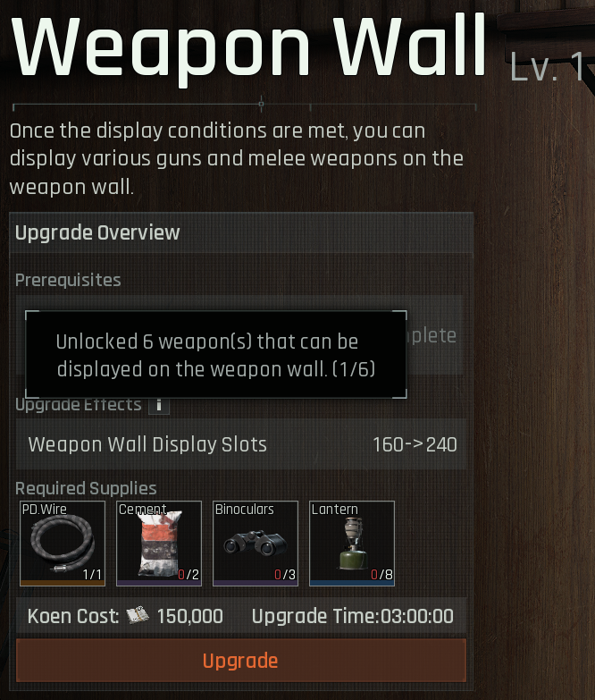The height and width of the screenshot is (700, 595).
Task: Click the Prerequisites section label
Action: [x=68, y=280]
